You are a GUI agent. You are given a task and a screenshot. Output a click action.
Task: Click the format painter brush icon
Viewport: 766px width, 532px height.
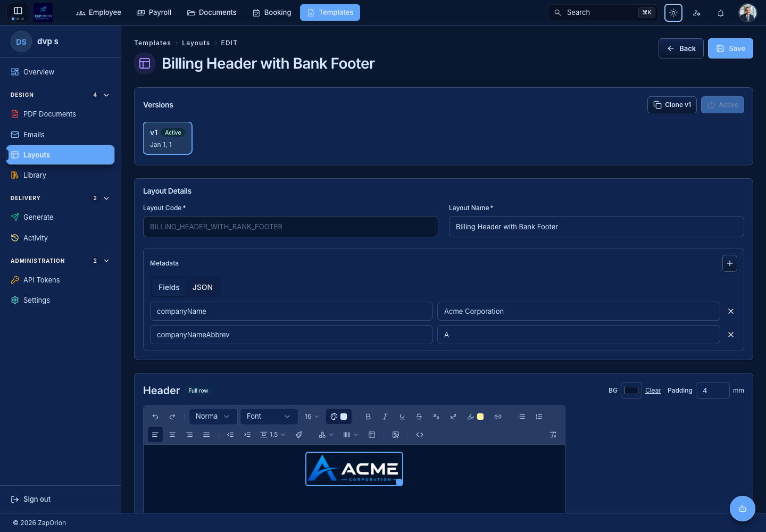[299, 435]
